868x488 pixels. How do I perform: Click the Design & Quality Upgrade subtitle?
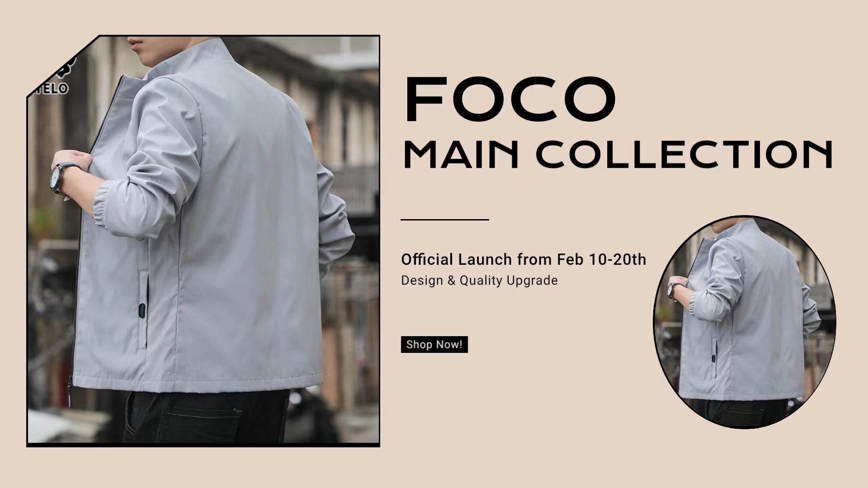click(479, 281)
